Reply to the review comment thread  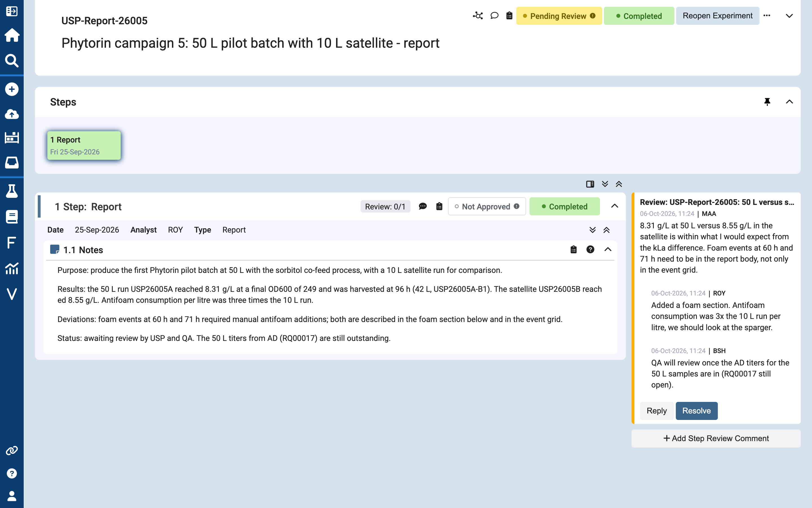pyautogui.click(x=656, y=411)
